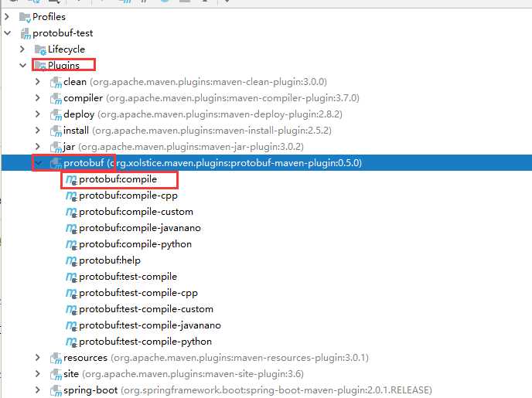Select the protobuf:test-compile goal text
Viewport: 532px width, 398px height.
click(x=128, y=277)
